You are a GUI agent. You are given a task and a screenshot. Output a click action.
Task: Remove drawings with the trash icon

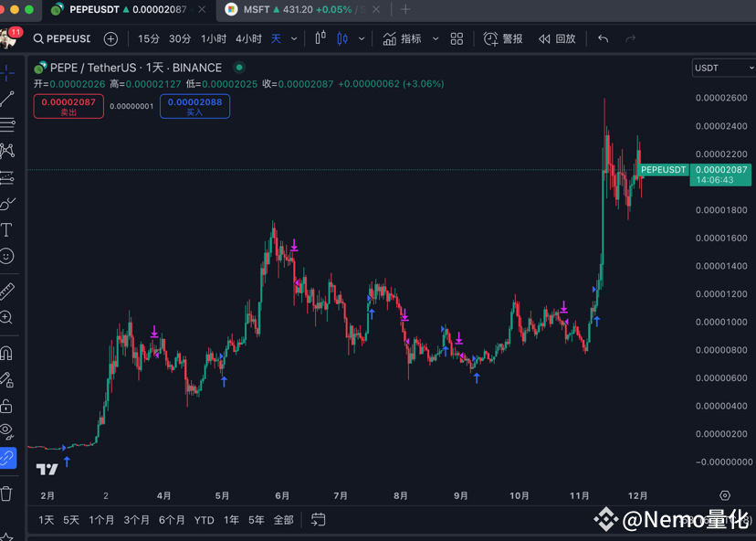point(6,493)
